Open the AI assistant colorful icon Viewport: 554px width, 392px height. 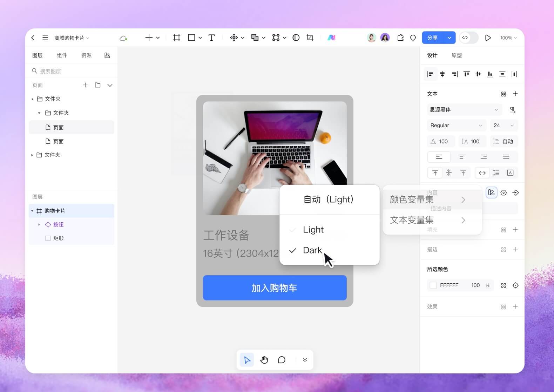331,38
